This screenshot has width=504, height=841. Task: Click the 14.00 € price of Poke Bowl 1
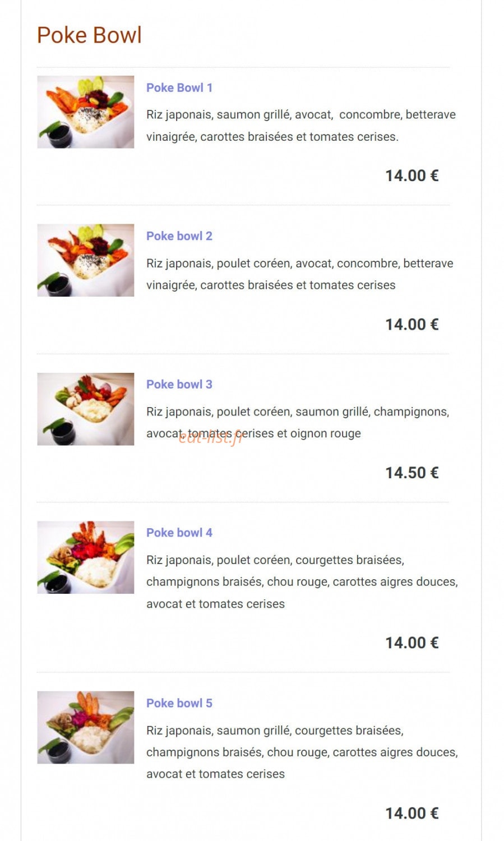tap(411, 175)
